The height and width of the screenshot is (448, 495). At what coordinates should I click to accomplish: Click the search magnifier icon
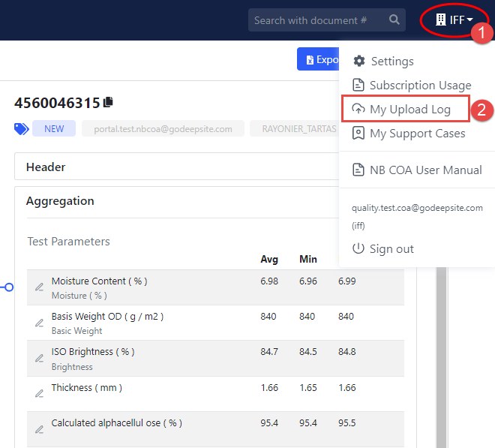(394, 20)
